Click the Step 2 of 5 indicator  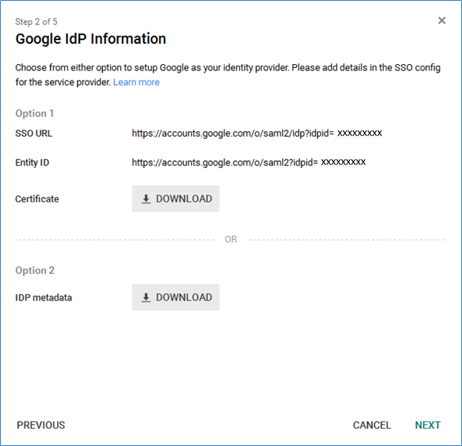tap(36, 22)
